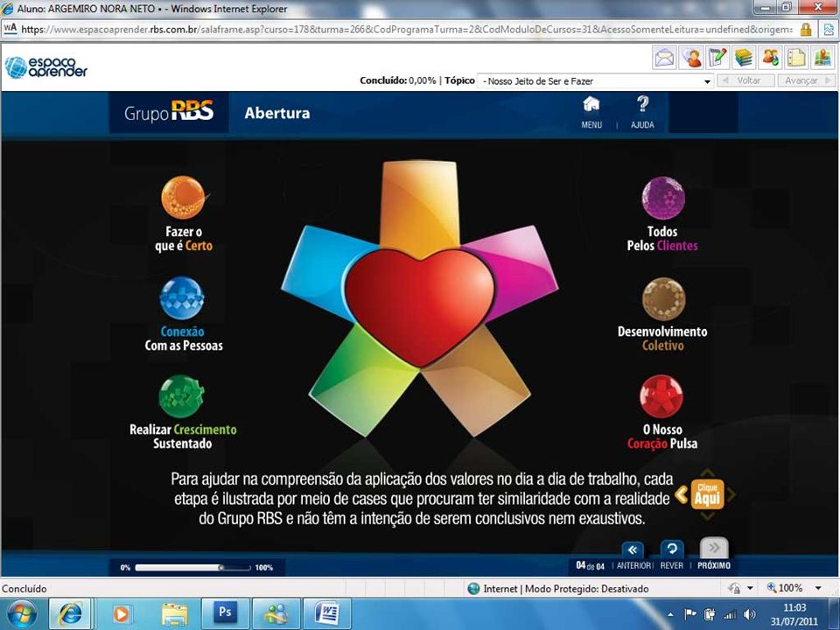Viewport: 840px width, 630px height.
Task: Click the 'Abertura' section title
Action: 277,113
